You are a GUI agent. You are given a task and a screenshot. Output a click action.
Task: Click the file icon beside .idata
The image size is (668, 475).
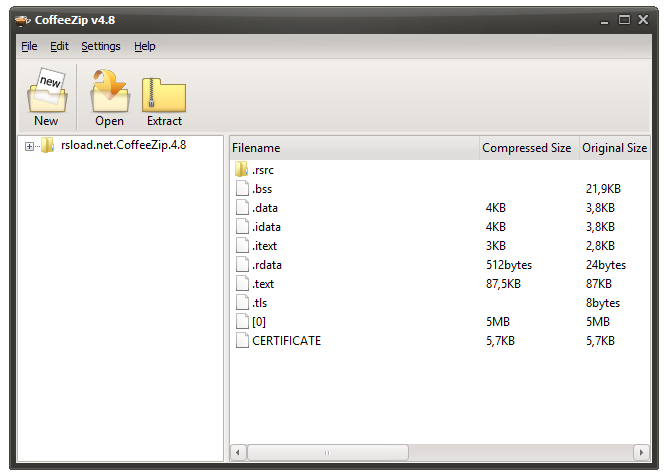click(x=242, y=226)
